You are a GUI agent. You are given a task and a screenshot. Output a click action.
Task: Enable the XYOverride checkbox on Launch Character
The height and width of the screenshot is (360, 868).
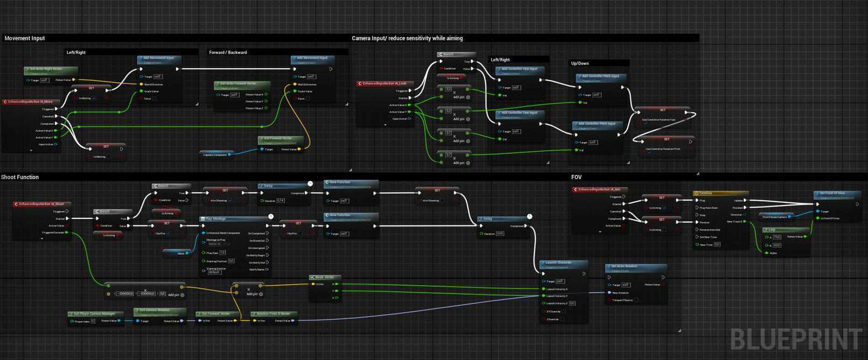563,312
